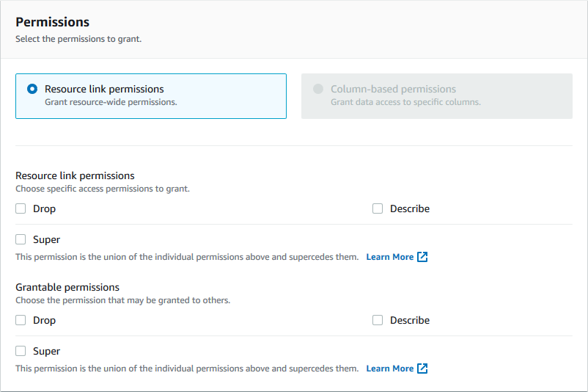Click the 'Grant resource-wide permissions' card description

111,102
